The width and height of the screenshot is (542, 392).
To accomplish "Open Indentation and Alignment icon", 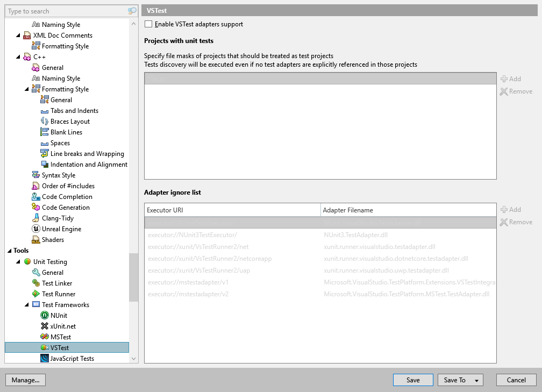I will tap(45, 165).
